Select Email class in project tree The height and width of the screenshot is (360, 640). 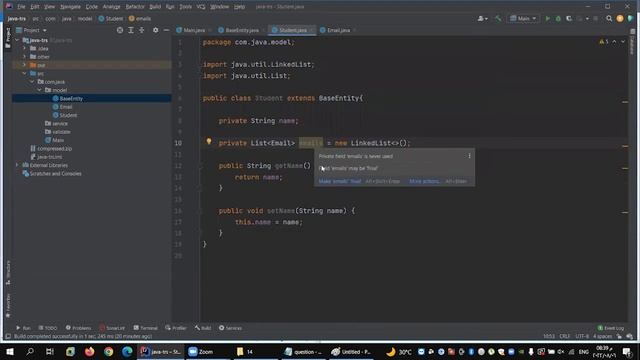point(65,107)
